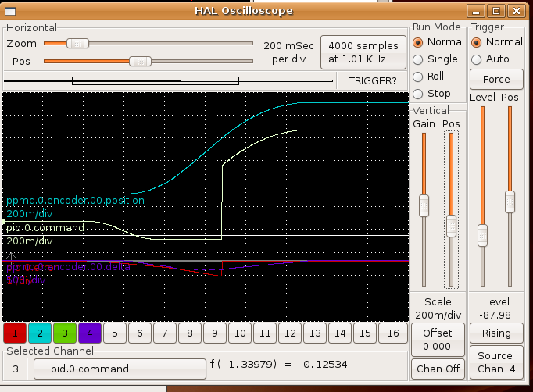Enable channel 14 button
The height and width of the screenshot is (392, 533).
point(340,333)
